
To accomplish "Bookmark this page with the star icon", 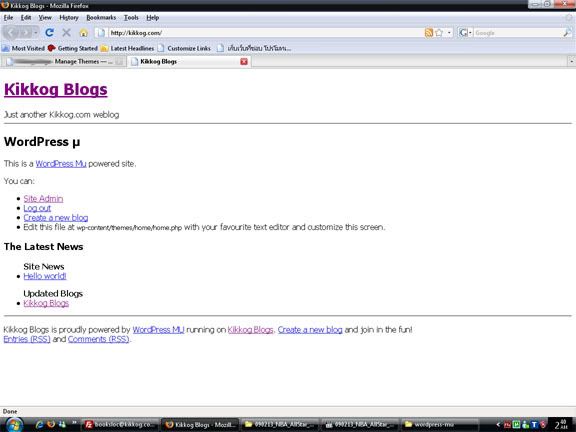I will tap(439, 33).
